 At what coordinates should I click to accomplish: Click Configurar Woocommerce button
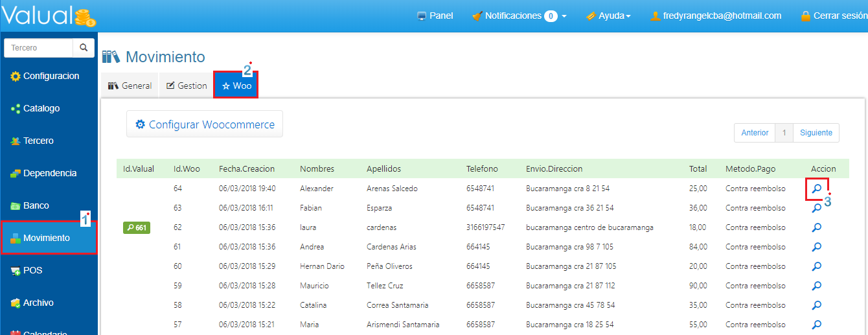[x=205, y=124]
